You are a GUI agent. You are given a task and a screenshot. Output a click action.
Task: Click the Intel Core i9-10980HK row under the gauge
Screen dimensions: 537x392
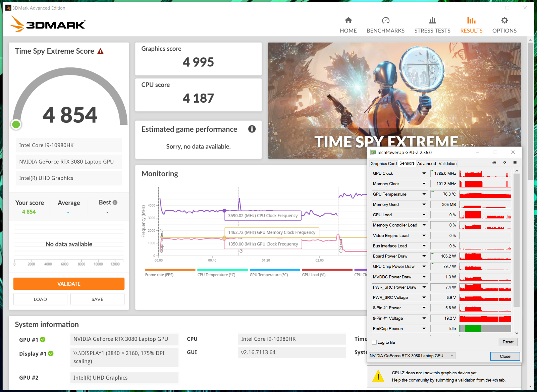(69, 145)
